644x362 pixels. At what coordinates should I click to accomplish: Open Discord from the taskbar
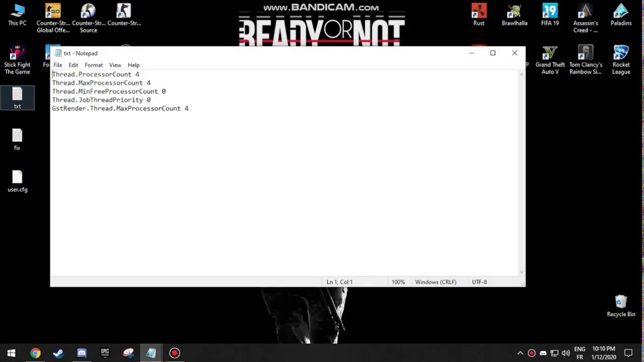(82, 353)
